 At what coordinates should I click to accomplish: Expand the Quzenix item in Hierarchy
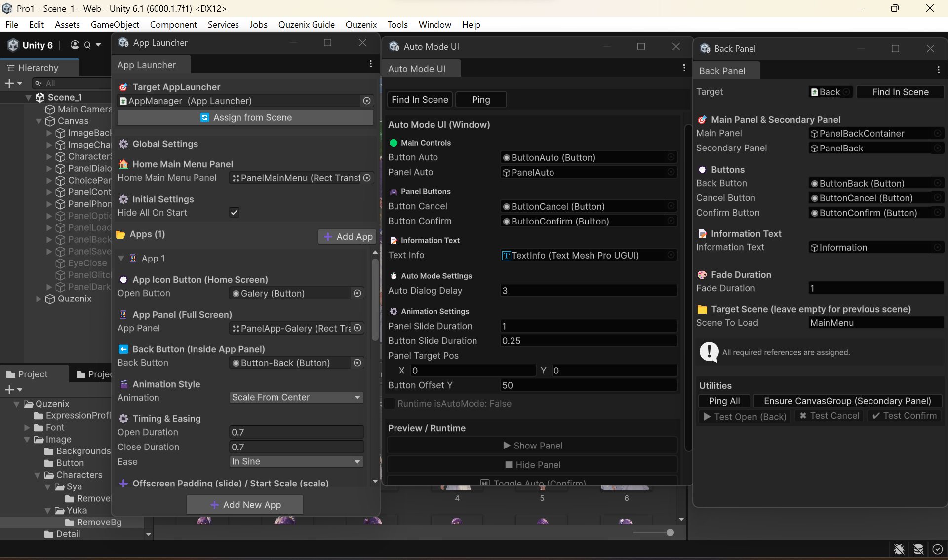point(38,299)
